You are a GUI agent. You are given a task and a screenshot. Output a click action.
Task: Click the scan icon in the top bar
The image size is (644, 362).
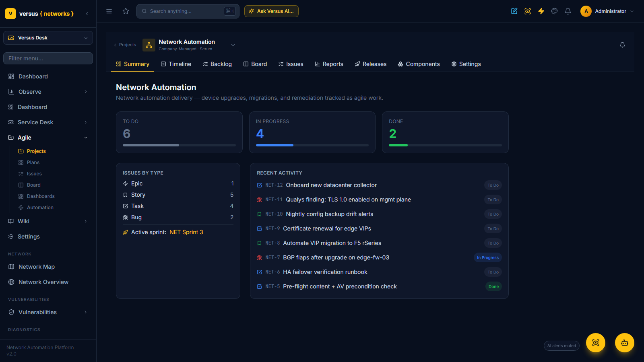pyautogui.click(x=528, y=11)
